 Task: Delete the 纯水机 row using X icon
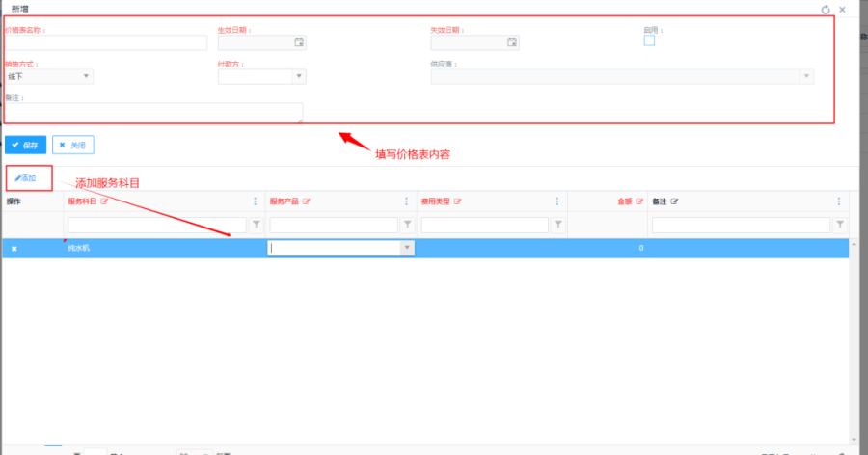tap(14, 249)
